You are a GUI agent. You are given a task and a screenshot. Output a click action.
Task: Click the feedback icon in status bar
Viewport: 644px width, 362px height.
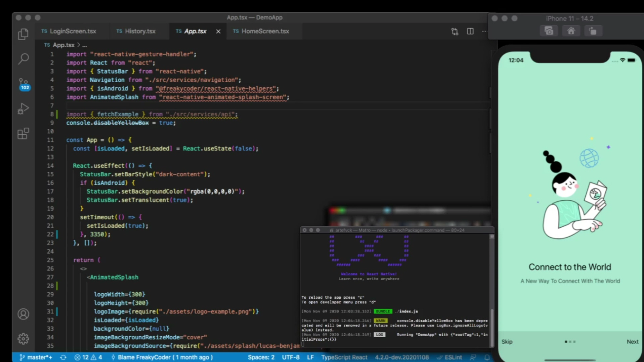click(473, 357)
